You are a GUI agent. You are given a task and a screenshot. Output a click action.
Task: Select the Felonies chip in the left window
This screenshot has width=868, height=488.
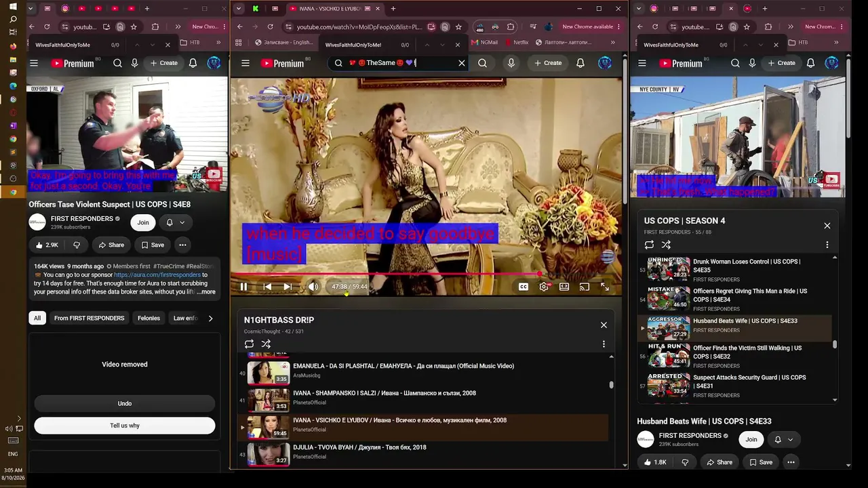(x=149, y=318)
